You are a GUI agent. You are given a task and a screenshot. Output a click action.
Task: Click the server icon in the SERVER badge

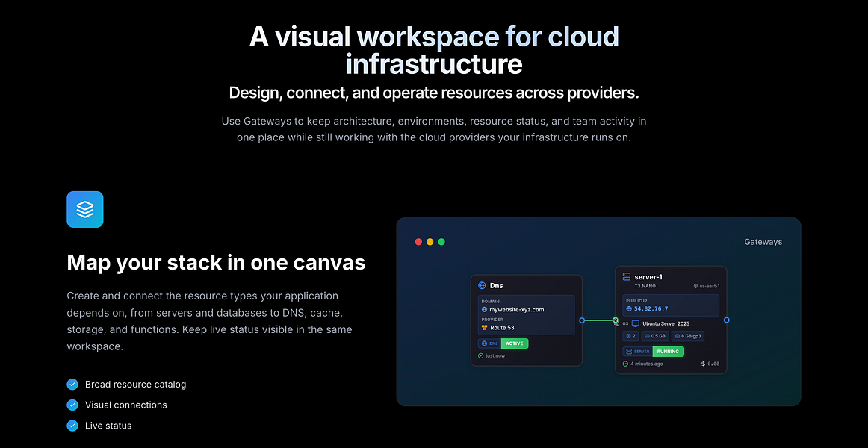(x=629, y=352)
